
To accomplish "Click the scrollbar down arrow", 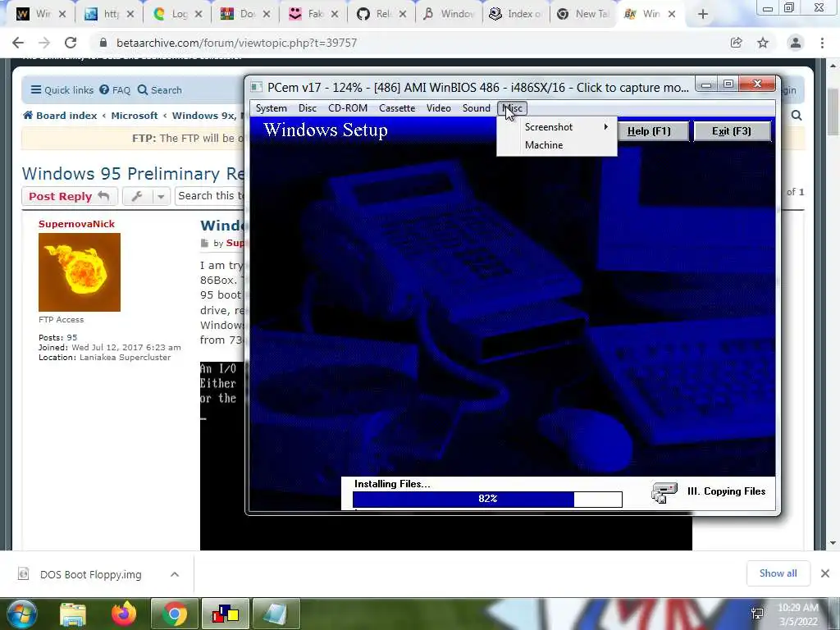I will 833,544.
